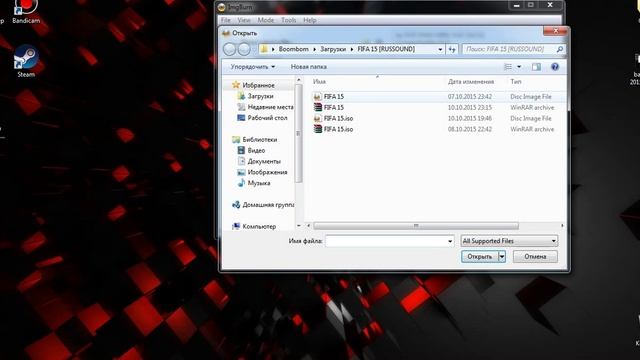
Task: Open the All Supported Files filter dropdown
Action: click(509, 241)
